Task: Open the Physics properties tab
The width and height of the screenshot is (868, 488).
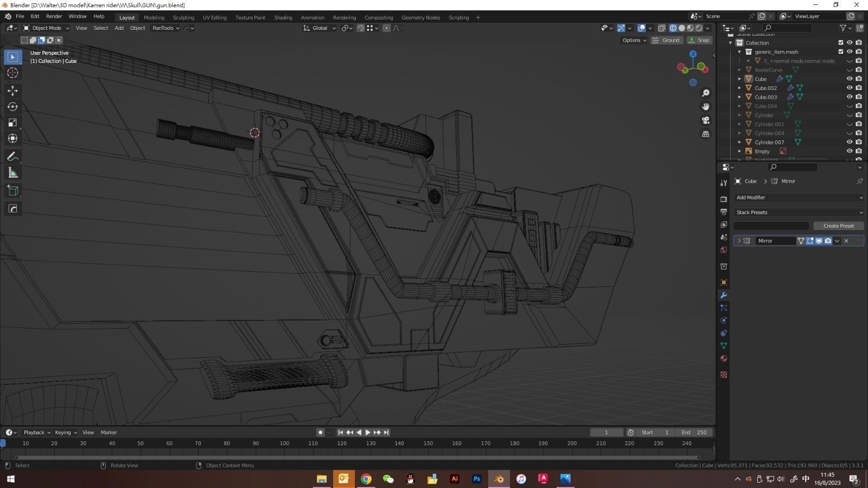Action: pos(723,320)
